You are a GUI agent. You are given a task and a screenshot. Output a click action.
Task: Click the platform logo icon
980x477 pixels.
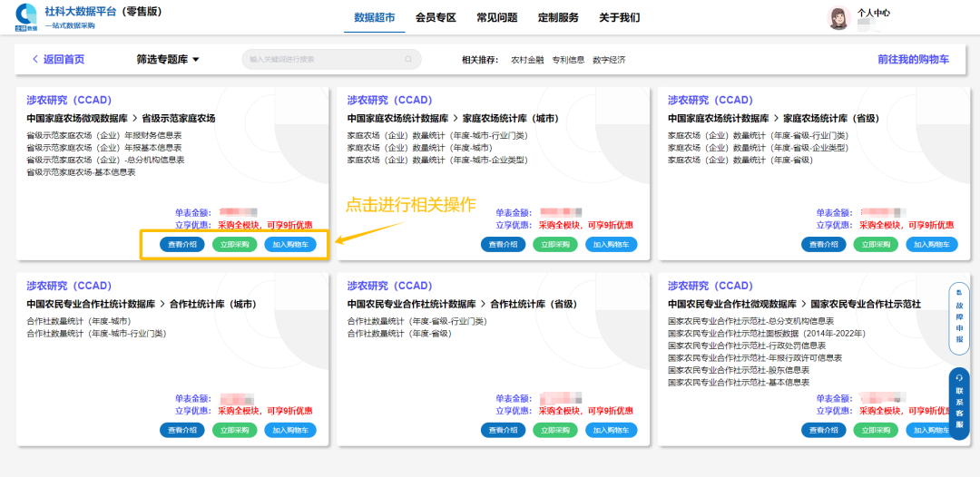pos(26,17)
